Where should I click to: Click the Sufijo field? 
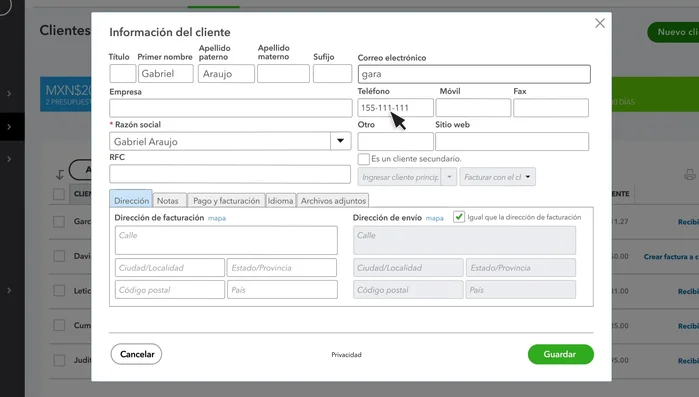coord(332,74)
